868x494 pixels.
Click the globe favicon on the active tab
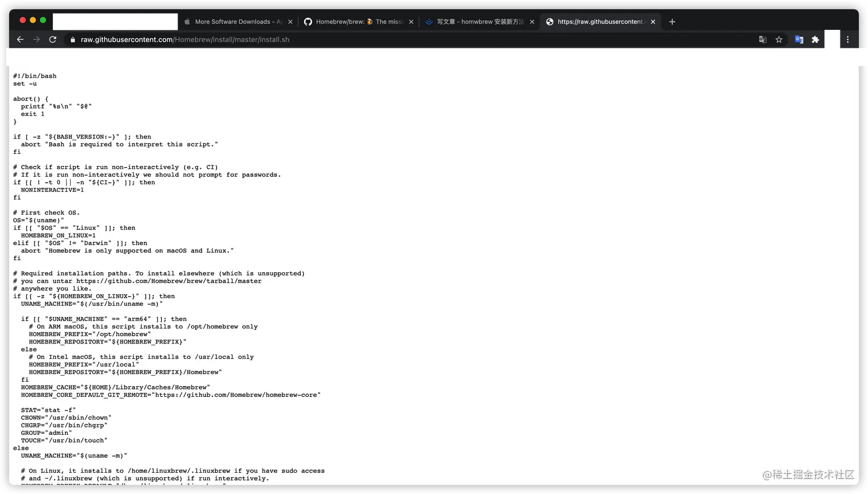tap(549, 21)
